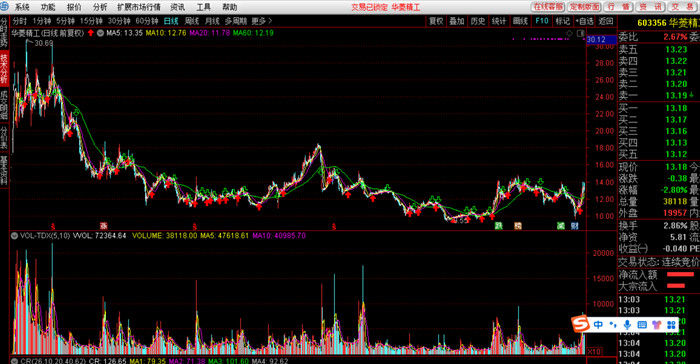The height and width of the screenshot is (364, 700).
Task: Click the green 跌 event marker on chart
Action: pyautogui.click(x=499, y=226)
